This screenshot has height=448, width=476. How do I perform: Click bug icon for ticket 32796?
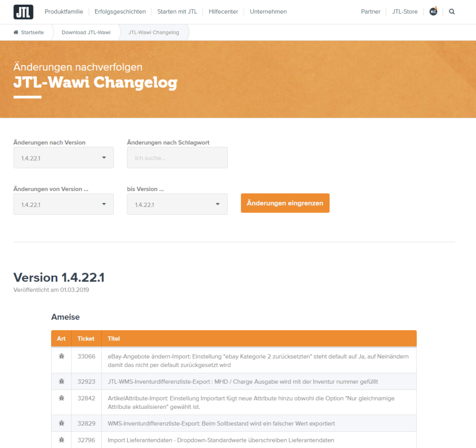tap(61, 440)
